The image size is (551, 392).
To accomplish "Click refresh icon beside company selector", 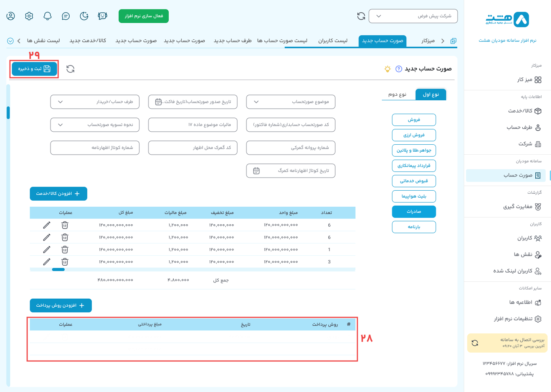I will coord(361,16).
